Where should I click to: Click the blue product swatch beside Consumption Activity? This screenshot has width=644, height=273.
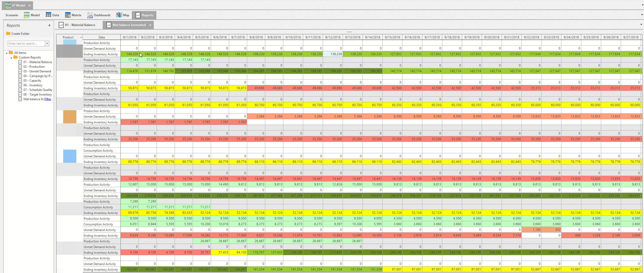[70, 156]
